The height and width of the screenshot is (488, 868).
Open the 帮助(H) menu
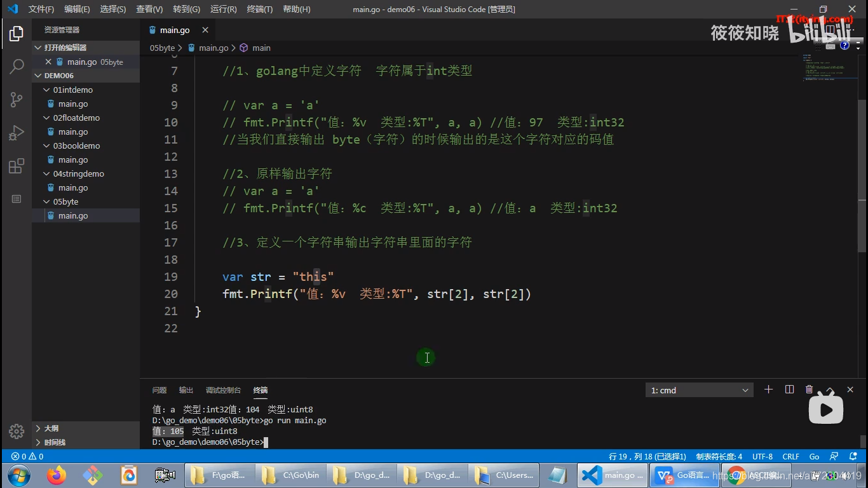pyautogui.click(x=297, y=10)
